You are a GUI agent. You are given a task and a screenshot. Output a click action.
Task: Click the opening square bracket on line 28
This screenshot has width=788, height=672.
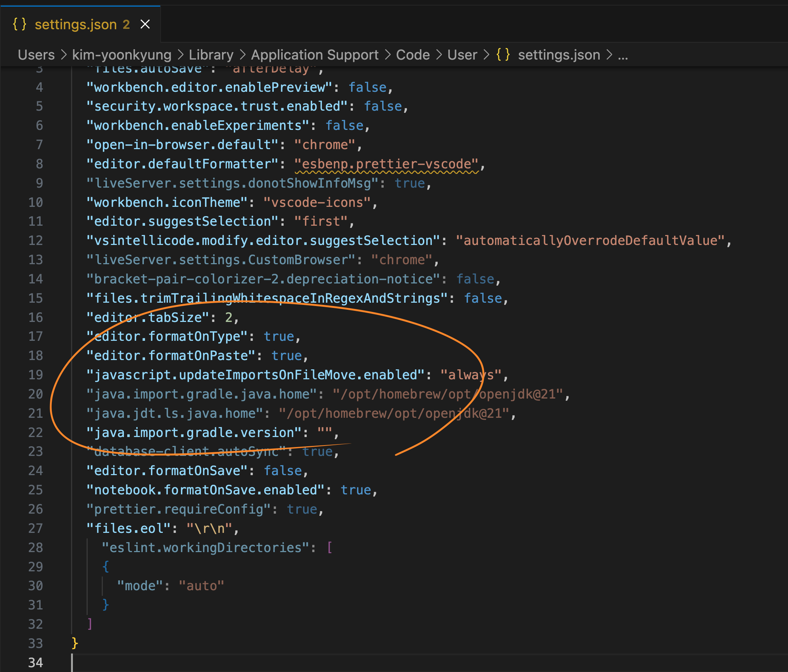pyautogui.click(x=329, y=548)
